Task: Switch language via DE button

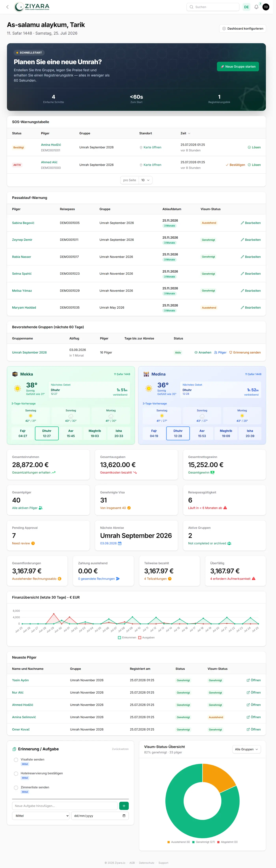Action: [246, 7]
